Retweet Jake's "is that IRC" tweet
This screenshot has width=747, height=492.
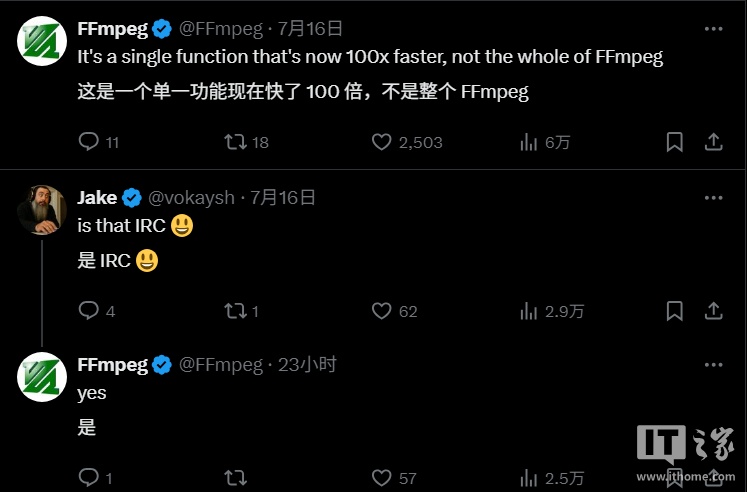(x=235, y=311)
